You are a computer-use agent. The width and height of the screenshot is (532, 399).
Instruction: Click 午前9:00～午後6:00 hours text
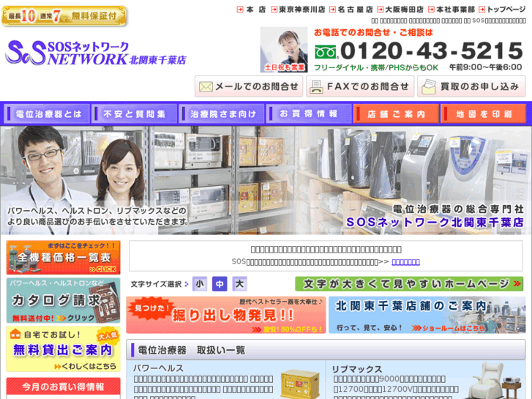(485, 67)
